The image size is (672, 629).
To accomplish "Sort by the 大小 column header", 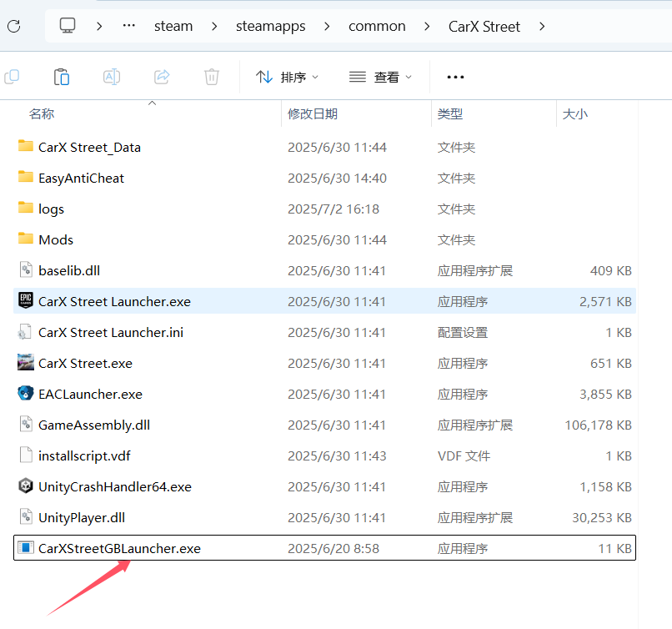I will (x=574, y=113).
